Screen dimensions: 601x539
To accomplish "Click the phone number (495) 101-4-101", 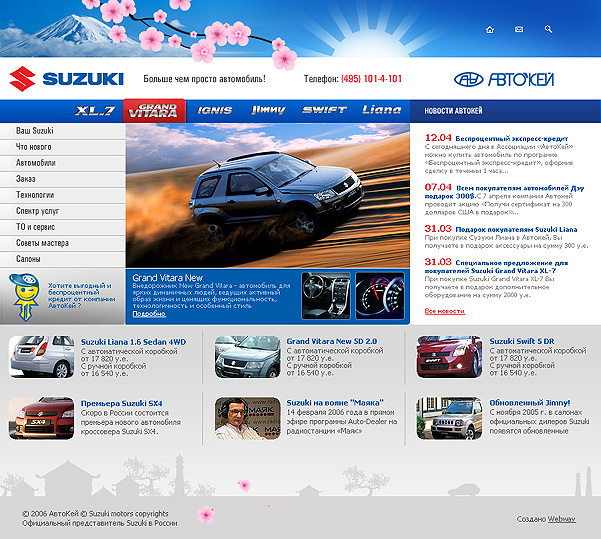I will 371,79.
